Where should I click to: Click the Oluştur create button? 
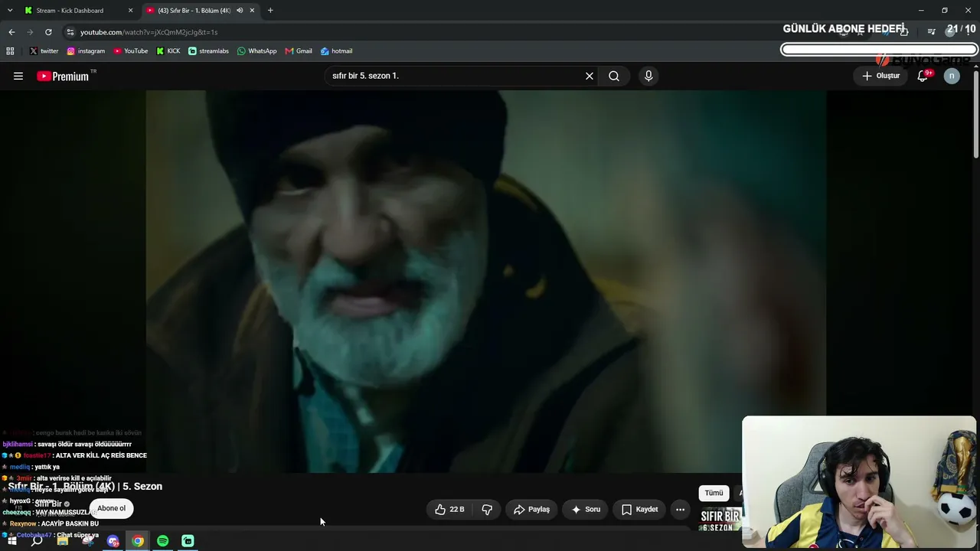(x=880, y=76)
